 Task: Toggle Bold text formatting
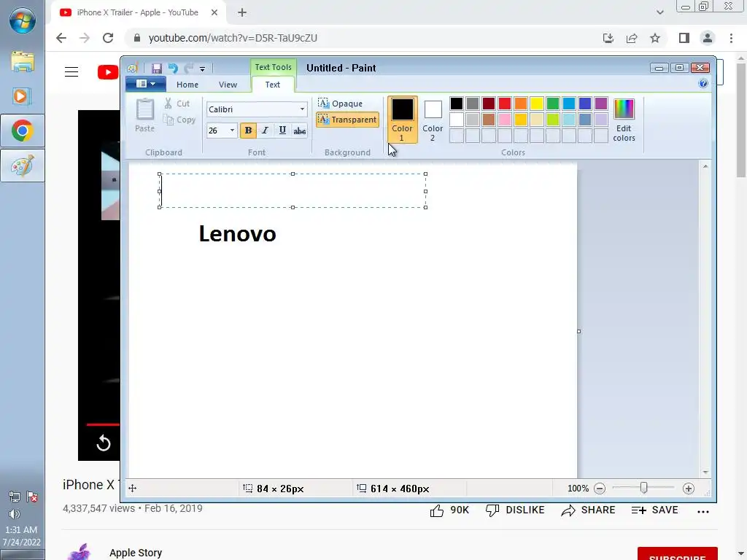(x=248, y=130)
